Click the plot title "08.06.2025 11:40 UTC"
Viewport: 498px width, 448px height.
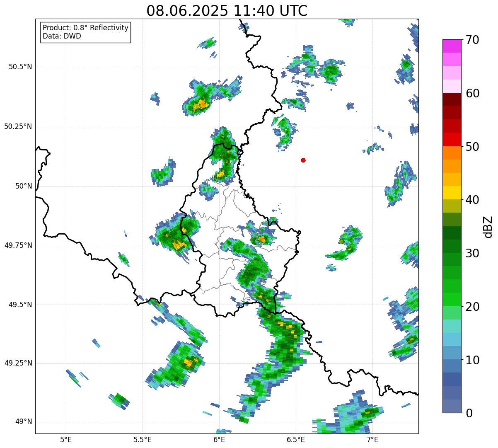click(x=227, y=10)
